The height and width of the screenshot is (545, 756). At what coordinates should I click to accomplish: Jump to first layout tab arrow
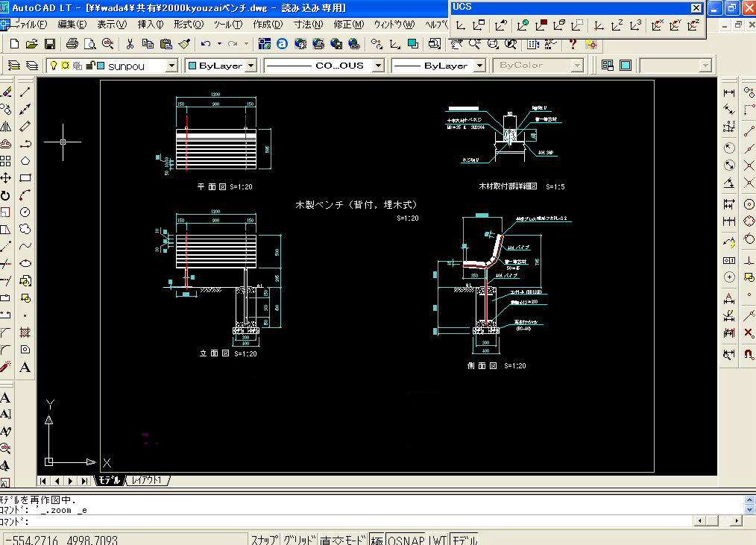[x=43, y=481]
